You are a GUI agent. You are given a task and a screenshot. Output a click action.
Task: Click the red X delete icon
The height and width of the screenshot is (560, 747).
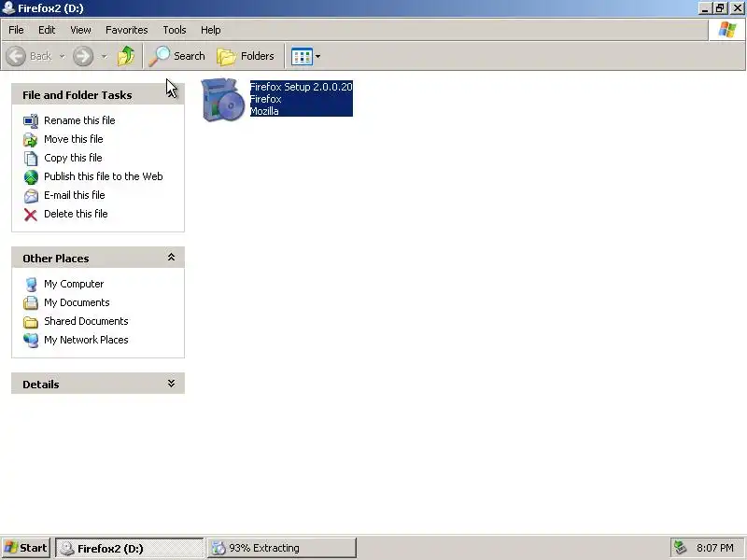click(31, 215)
